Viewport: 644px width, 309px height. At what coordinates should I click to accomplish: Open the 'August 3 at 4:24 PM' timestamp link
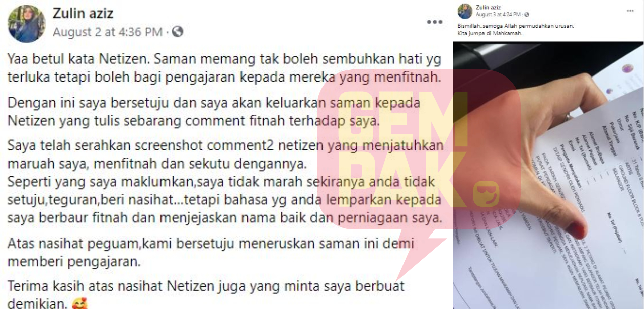pos(499,15)
